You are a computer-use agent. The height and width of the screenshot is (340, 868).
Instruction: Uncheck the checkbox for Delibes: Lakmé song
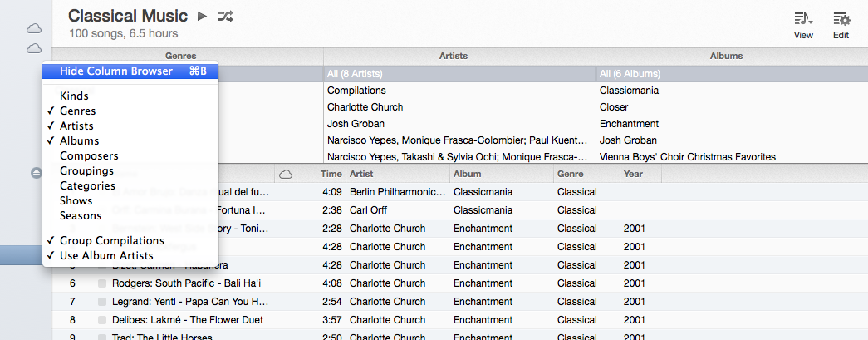click(x=102, y=320)
